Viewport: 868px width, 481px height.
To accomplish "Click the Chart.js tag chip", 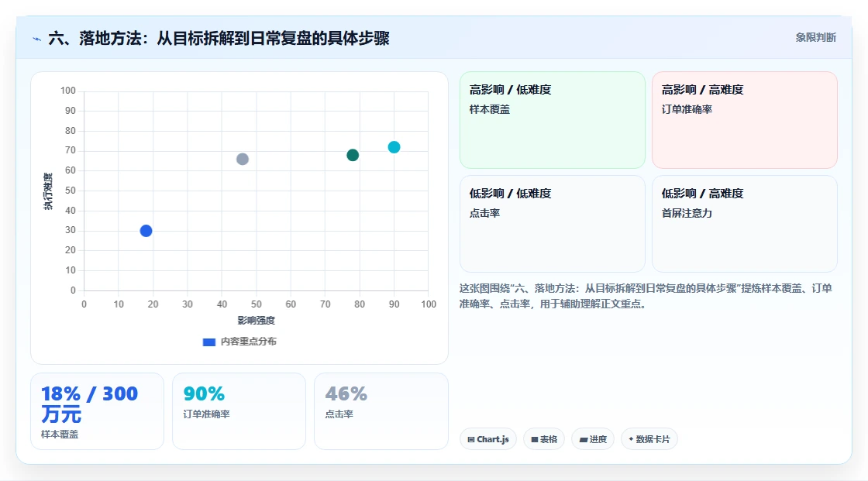I will click(488, 439).
